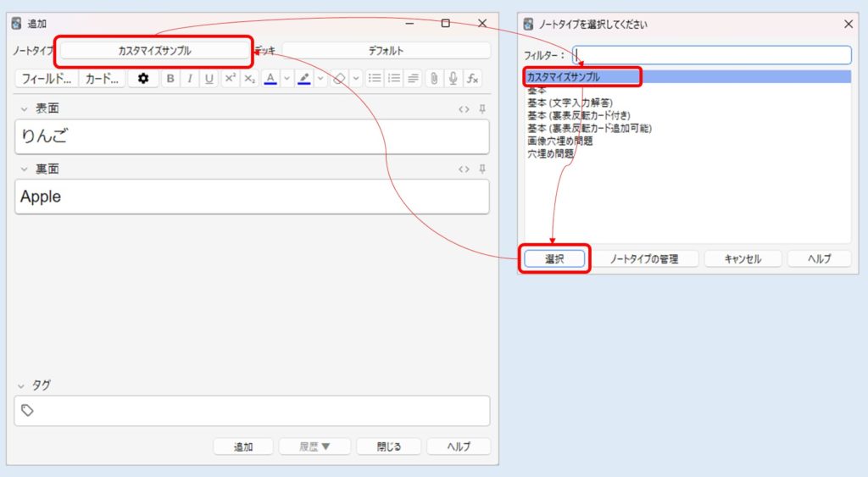The width and height of the screenshot is (868, 477).
Task: Toggle italic formatting in the editor toolbar
Action: coord(190,79)
